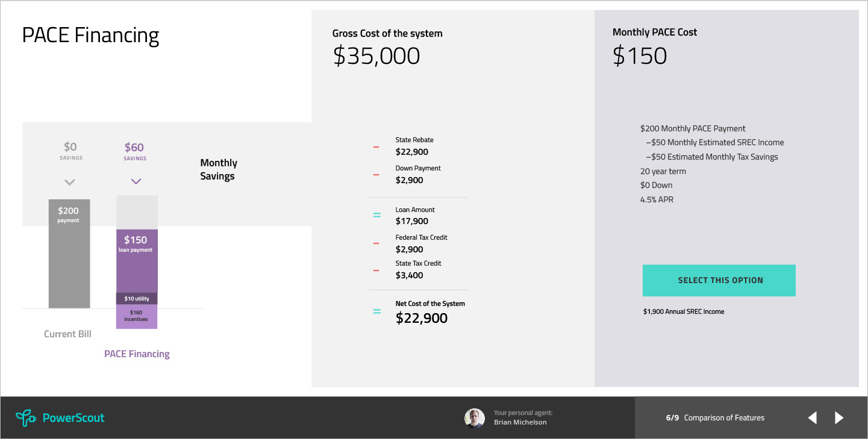Click the PowerScout plant logo icon
Screen dimensions: 868x439
[x=26, y=418]
